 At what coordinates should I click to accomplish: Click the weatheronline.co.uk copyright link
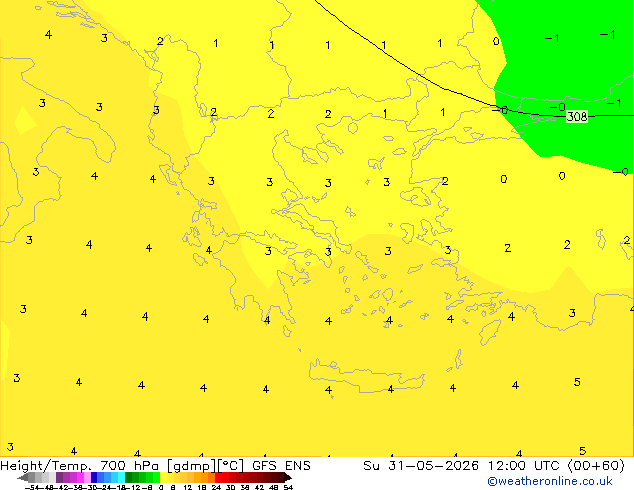point(550,481)
